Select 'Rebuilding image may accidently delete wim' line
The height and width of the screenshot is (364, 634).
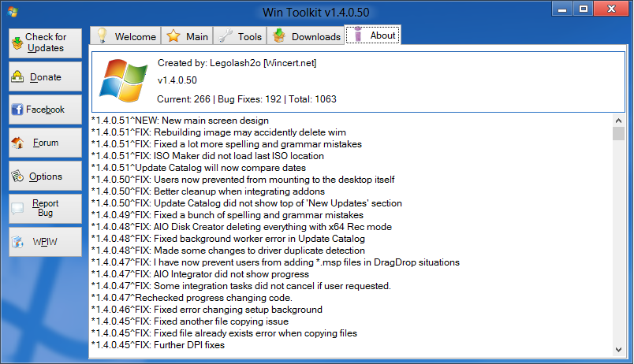click(x=218, y=132)
